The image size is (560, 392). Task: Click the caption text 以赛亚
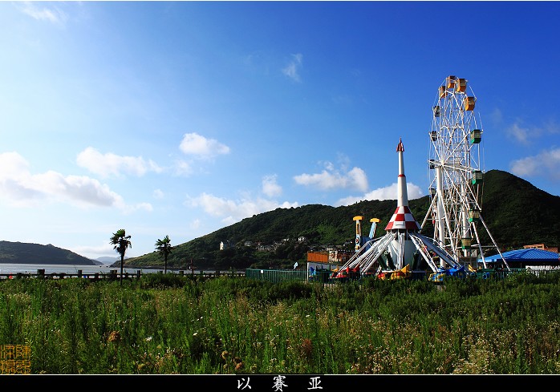click(x=279, y=383)
